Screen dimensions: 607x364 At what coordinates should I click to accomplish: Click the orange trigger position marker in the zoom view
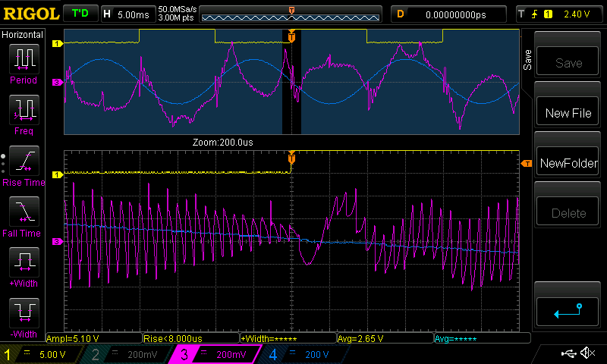tap(291, 158)
